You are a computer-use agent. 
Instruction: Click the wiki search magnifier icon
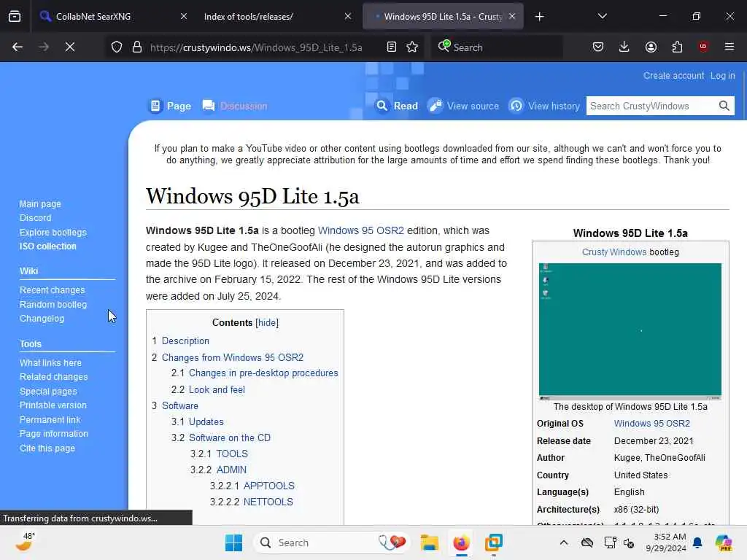724,106
